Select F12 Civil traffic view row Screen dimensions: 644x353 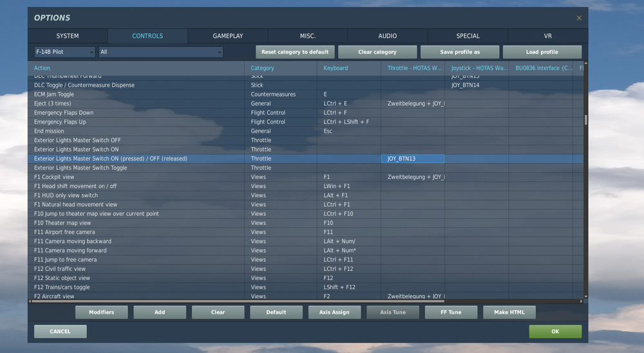click(x=305, y=269)
